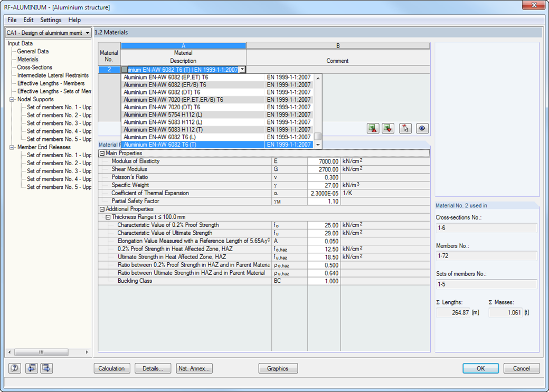This screenshot has width=549, height=392.
Task: Collapse Thickness Range t ≤ 100.0 mm group
Action: point(108,217)
